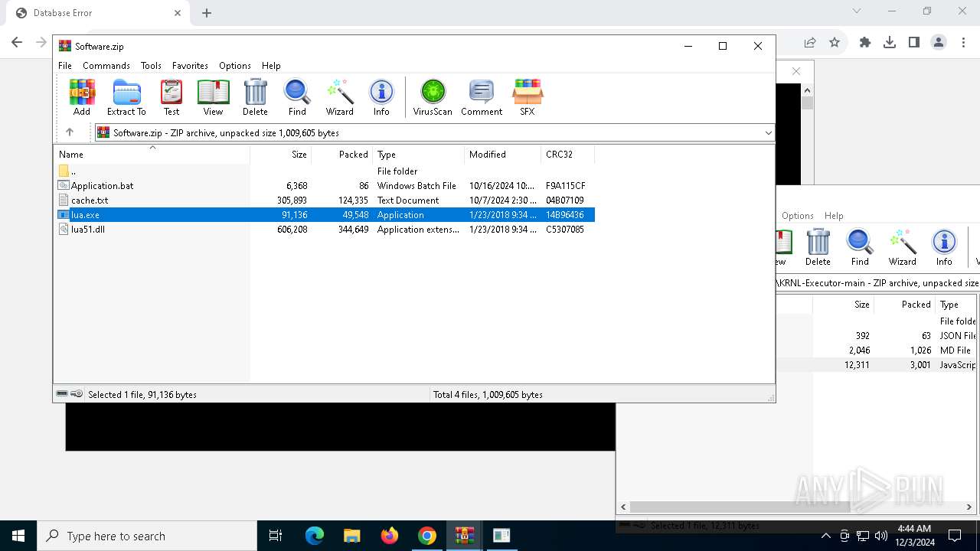Screen dimensions: 980x551
Task: Click the Extract To toolbar icon
Action: pyautogui.click(x=126, y=97)
